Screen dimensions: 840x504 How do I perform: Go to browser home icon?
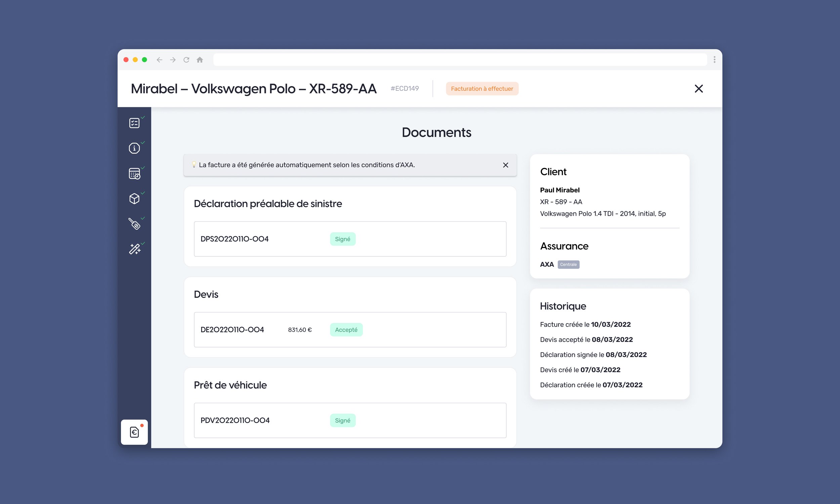(200, 60)
